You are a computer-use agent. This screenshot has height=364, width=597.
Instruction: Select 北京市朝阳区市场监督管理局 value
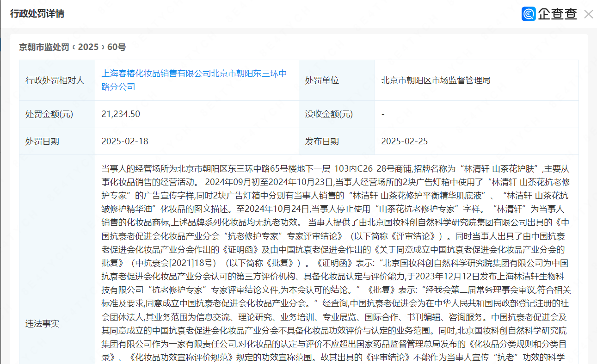point(435,80)
